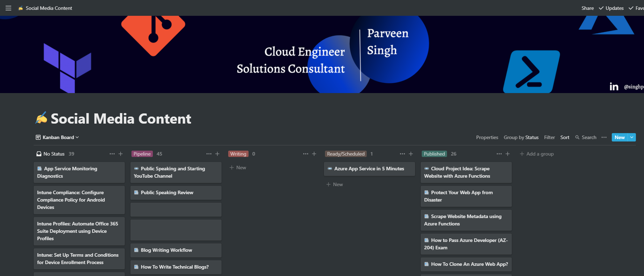Open Scrape Website Metadata card
The height and width of the screenshot is (276, 644).
[x=466, y=220]
